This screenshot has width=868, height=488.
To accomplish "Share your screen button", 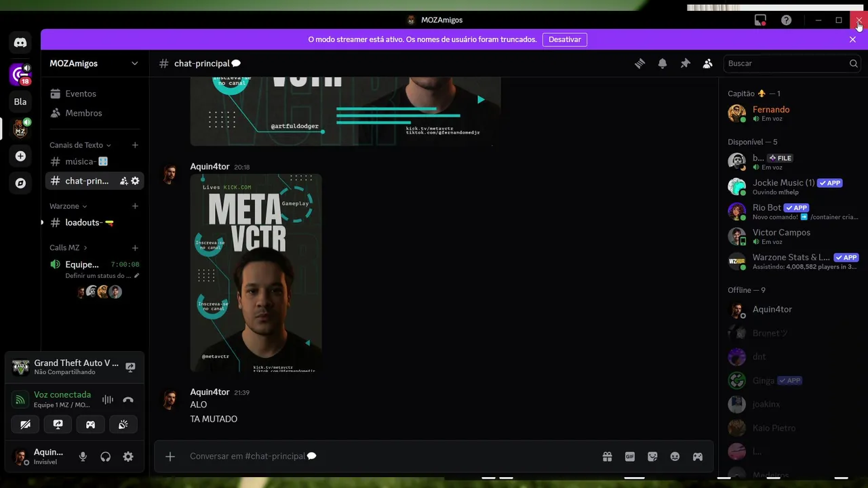I will (58, 424).
